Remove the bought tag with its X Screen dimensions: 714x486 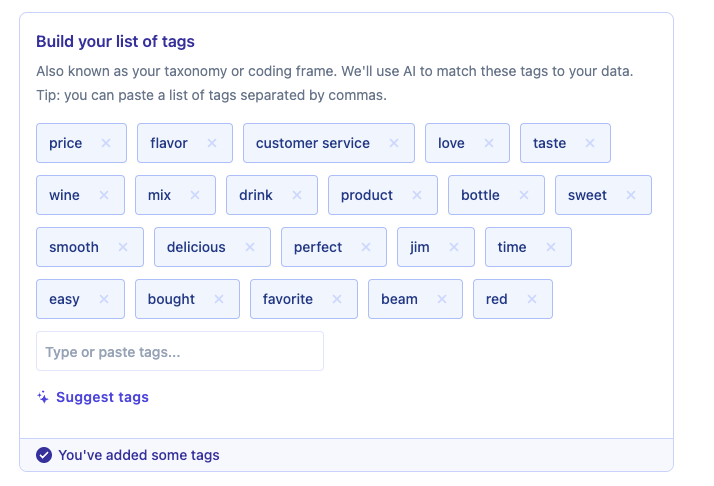(219, 299)
